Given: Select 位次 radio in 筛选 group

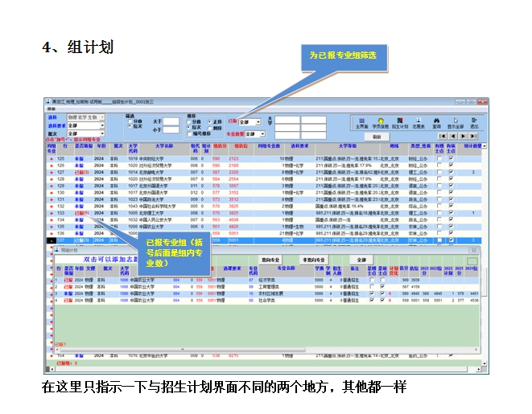Looking at the screenshot, I should coord(130,126).
